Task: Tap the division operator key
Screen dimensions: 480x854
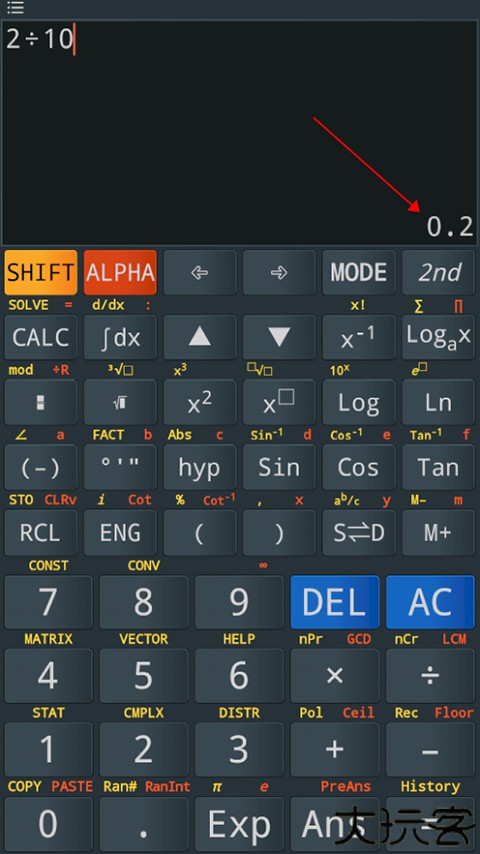Action: pyautogui.click(x=430, y=676)
